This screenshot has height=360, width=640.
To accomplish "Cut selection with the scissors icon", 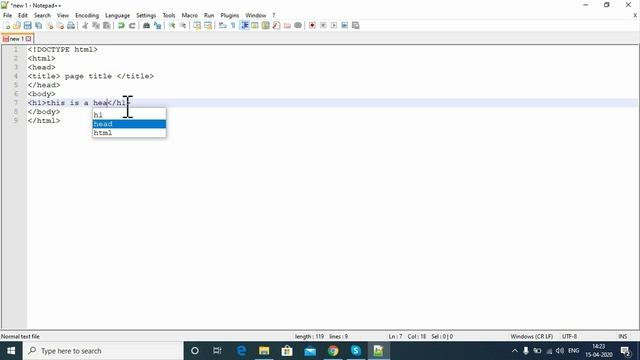I will [85, 25].
